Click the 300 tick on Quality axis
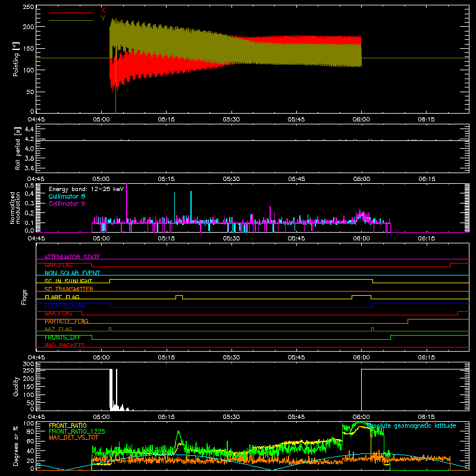 click(28, 364)
